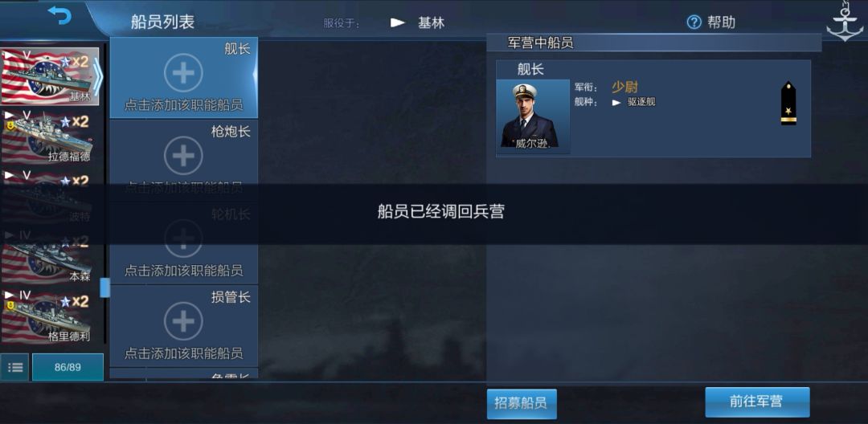The height and width of the screenshot is (424, 868).
Task: Click 招募船员 recruit button
Action: pyautogui.click(x=522, y=404)
